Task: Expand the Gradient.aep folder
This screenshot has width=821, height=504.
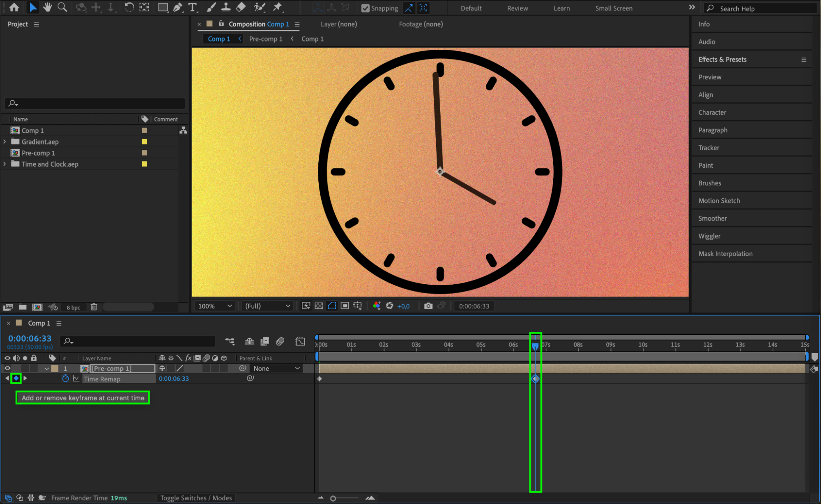Action: pos(5,142)
